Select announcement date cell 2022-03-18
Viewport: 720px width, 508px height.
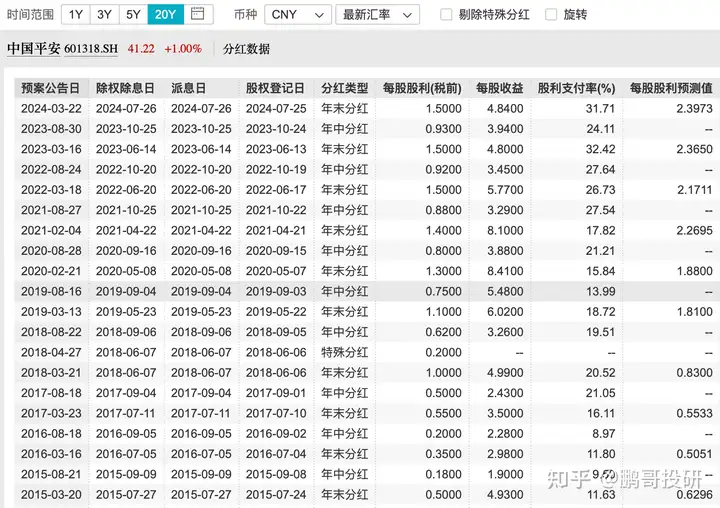(51, 190)
